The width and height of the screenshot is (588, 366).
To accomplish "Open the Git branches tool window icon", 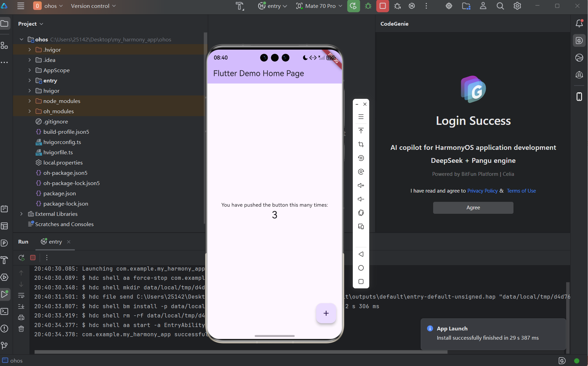I will (x=4, y=345).
